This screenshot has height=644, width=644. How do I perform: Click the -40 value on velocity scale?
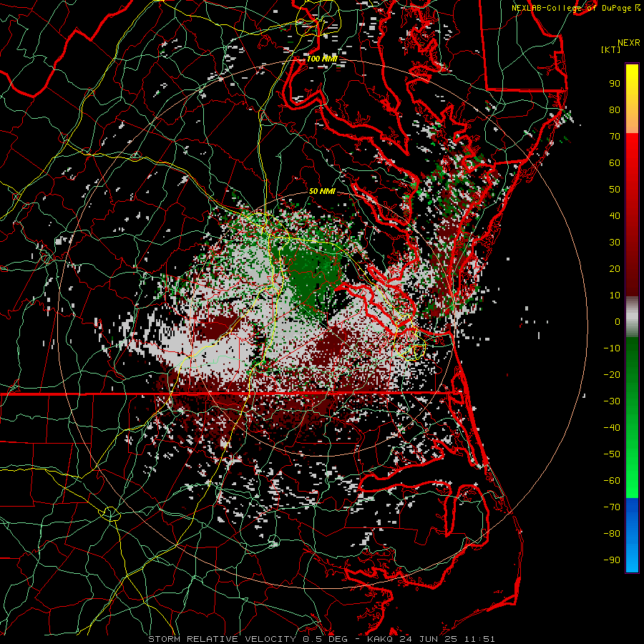pos(612,428)
